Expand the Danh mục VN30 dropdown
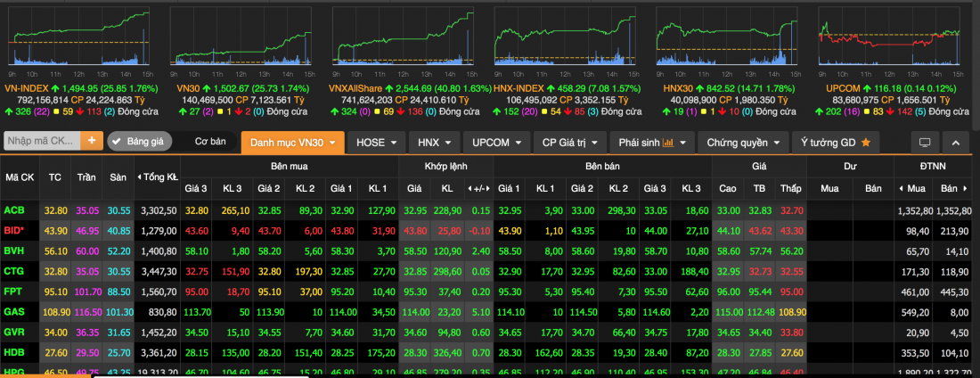980x378 pixels. point(292,142)
